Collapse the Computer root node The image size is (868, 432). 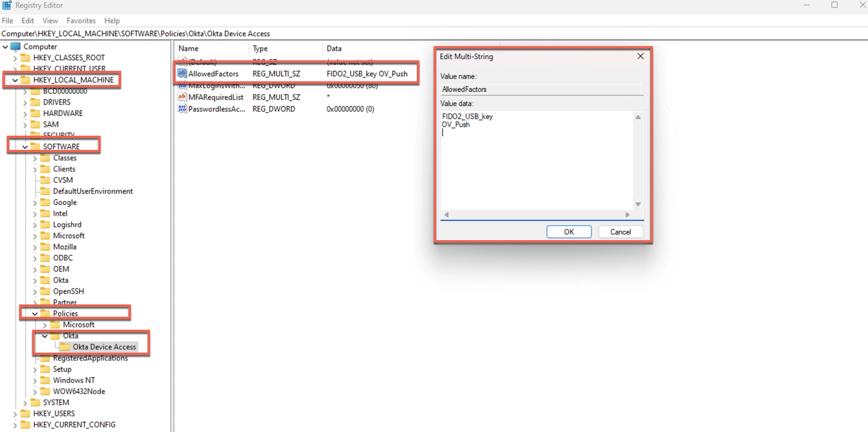tap(5, 47)
